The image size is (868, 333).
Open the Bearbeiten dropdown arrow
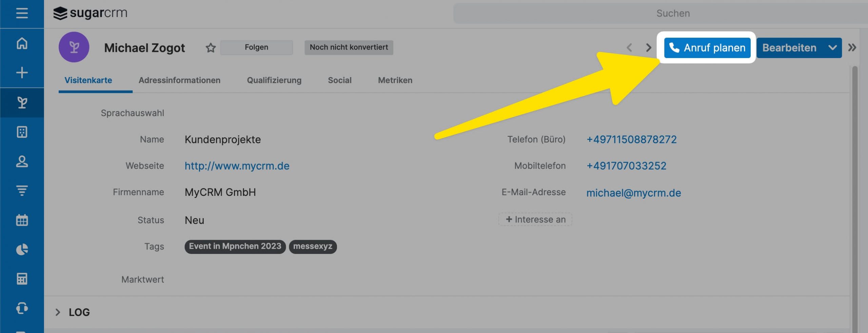(x=832, y=48)
